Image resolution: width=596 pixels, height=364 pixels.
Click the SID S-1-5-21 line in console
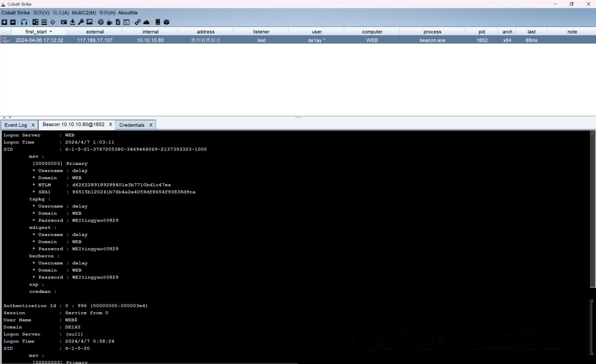(105, 149)
